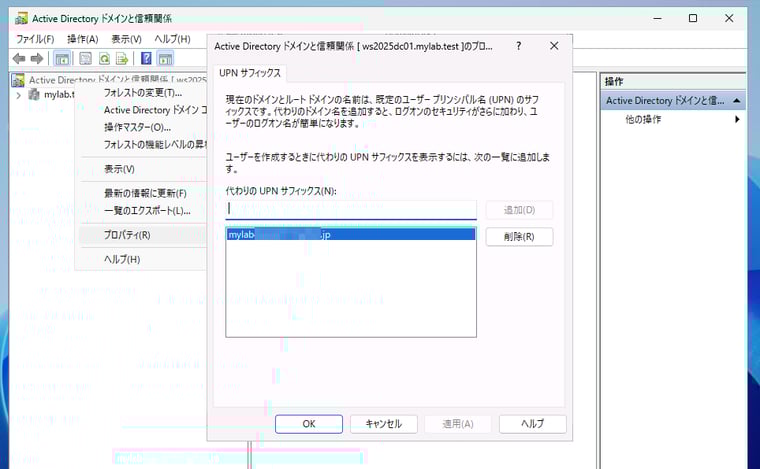The width and height of the screenshot is (760, 469).
Task: Click the green Refresh toolbar icon
Action: point(104,59)
